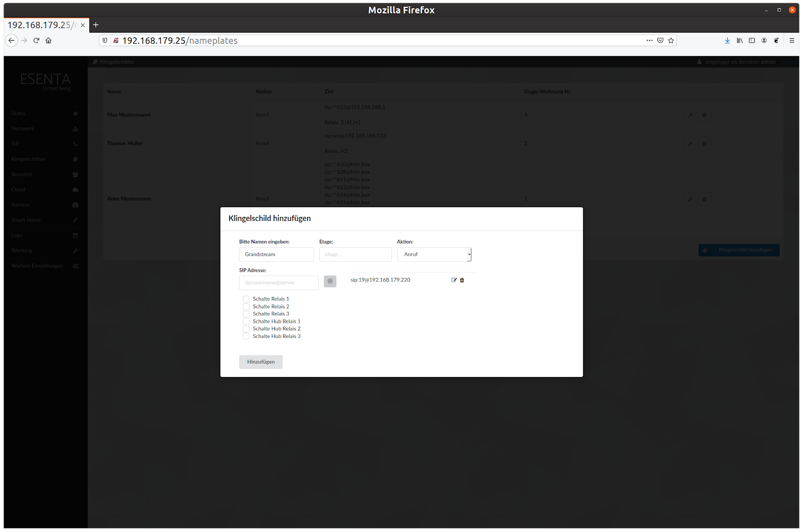
Task: Enable Schalte Relais 3 checkbox
Action: click(246, 314)
